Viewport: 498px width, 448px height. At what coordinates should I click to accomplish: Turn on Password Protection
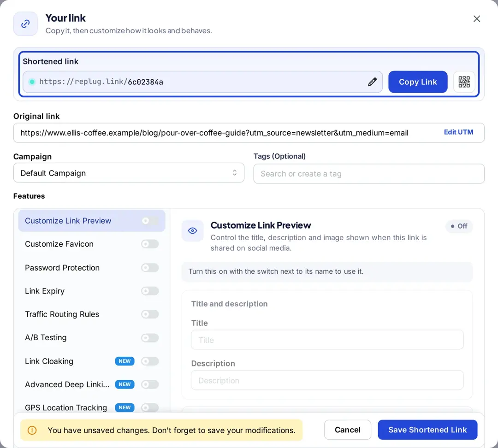pos(150,268)
